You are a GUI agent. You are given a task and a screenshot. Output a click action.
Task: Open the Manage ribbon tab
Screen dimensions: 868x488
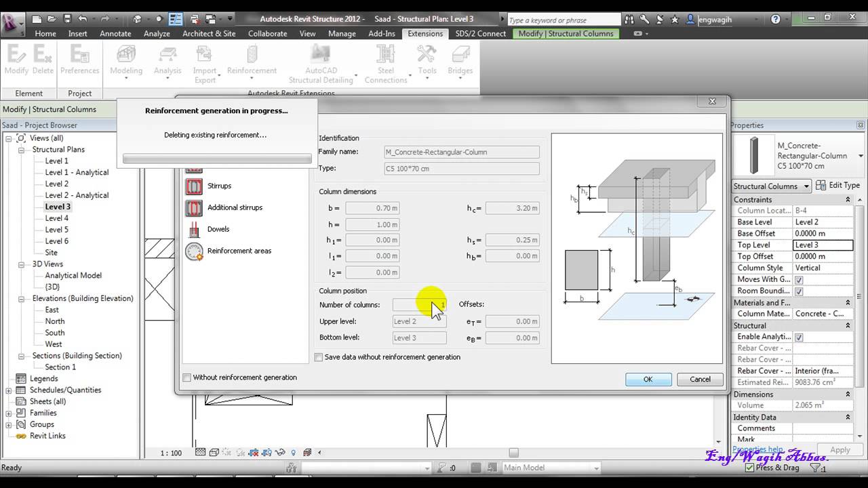pos(342,33)
